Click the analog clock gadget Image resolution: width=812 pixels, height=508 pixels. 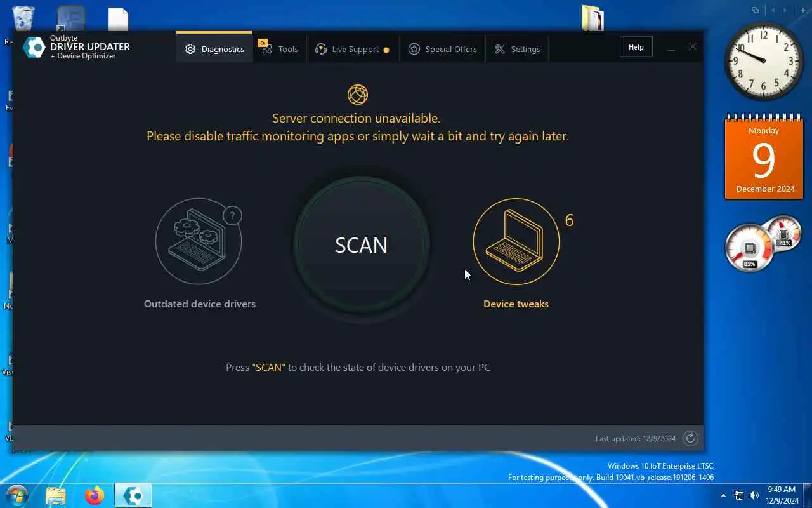click(x=764, y=62)
